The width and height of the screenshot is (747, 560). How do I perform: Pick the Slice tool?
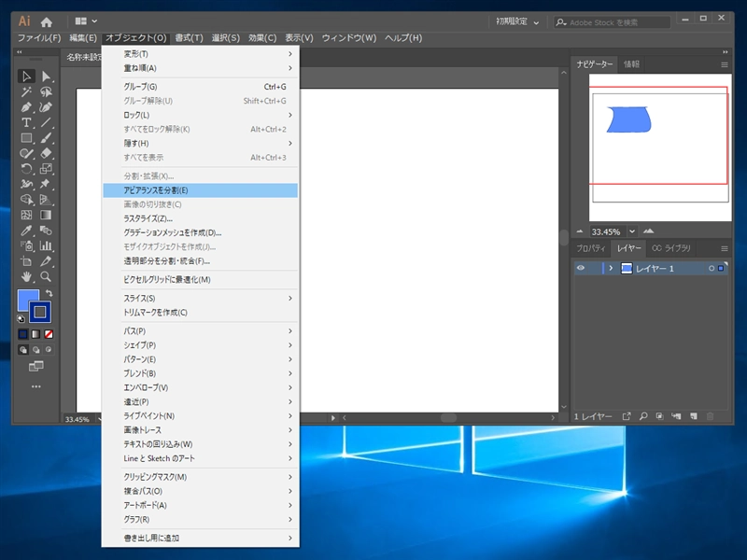[x=46, y=261]
